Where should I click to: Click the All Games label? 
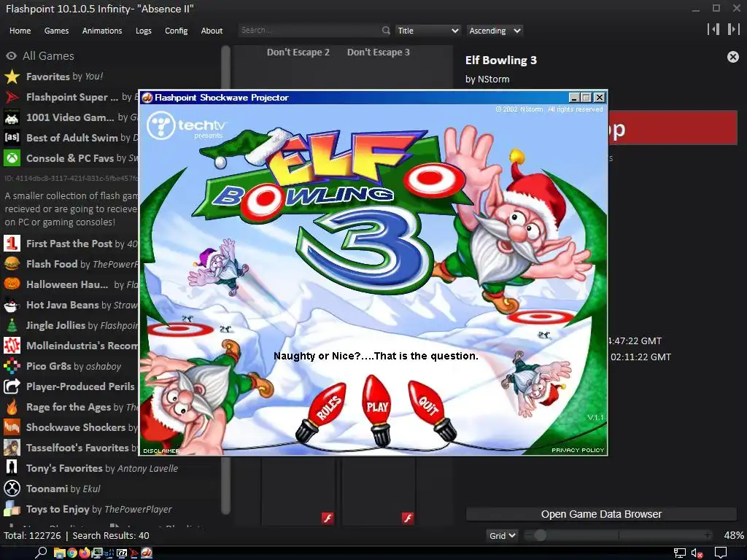[x=49, y=56]
